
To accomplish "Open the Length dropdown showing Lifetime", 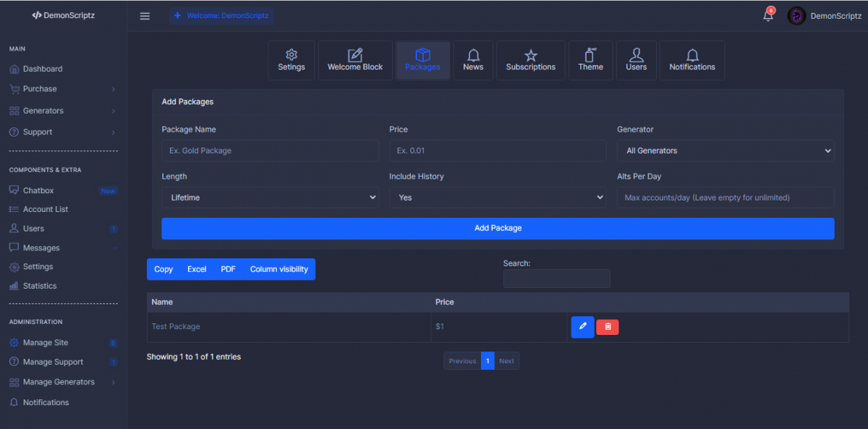I will point(270,197).
